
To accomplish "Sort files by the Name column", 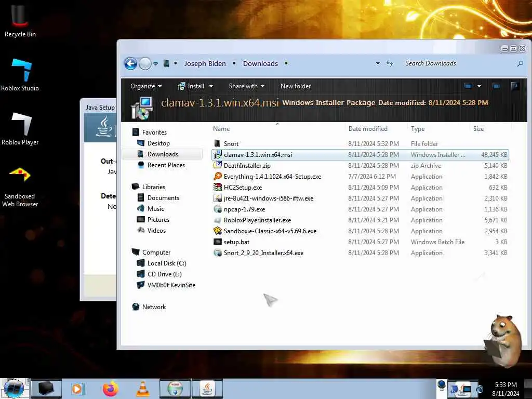I will pyautogui.click(x=221, y=129).
